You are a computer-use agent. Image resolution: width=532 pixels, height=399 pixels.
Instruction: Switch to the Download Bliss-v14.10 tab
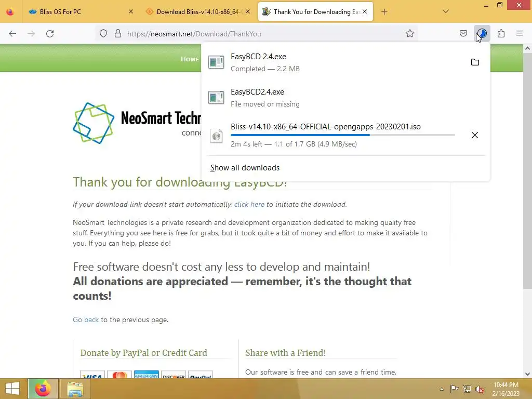[x=198, y=12]
